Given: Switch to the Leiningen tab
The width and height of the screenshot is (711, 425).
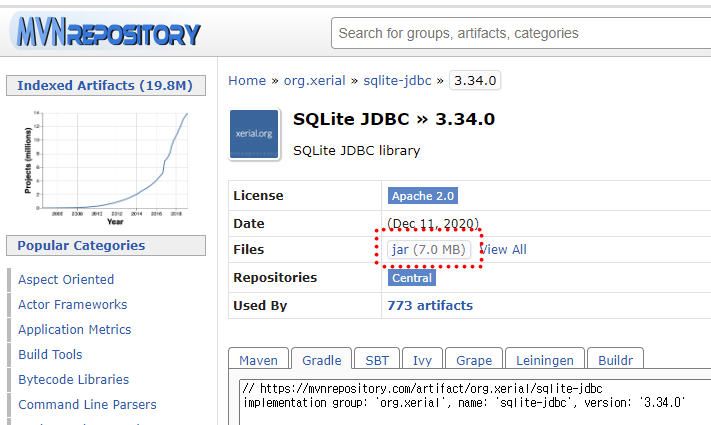Looking at the screenshot, I should pyautogui.click(x=545, y=360).
